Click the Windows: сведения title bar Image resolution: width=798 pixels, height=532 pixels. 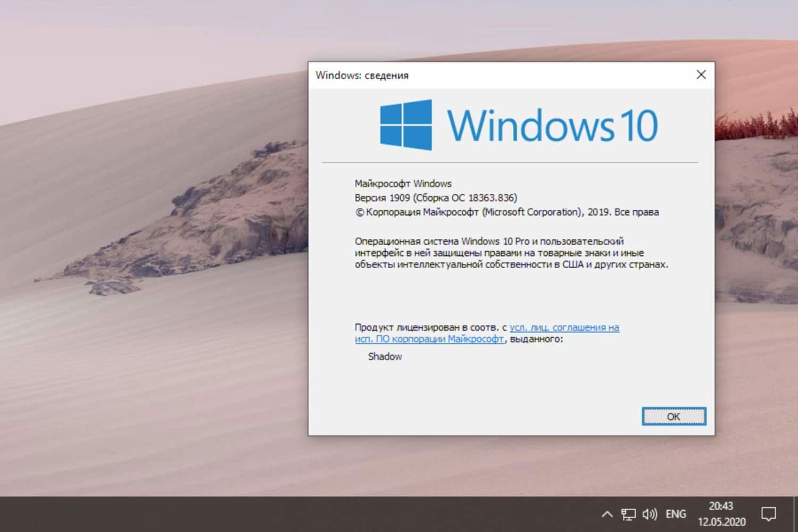click(x=479, y=75)
